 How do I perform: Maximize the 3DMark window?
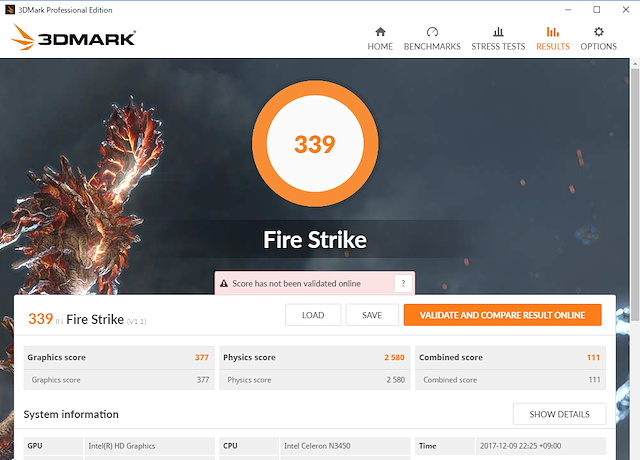click(x=597, y=10)
